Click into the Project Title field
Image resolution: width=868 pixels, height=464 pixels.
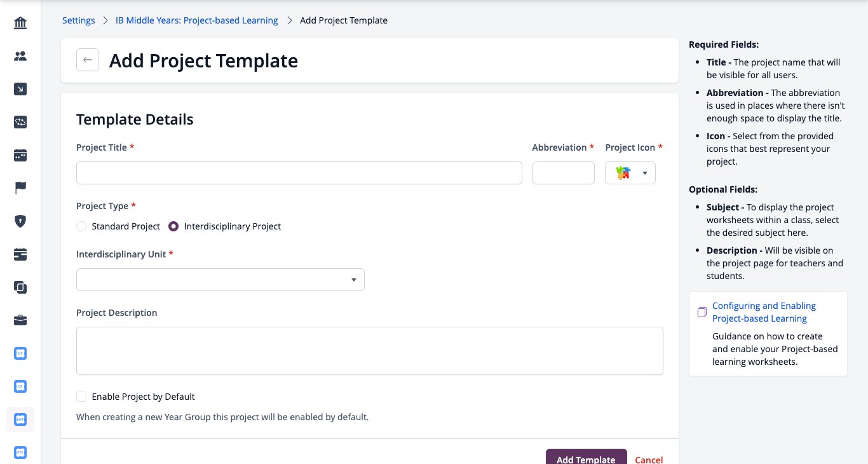click(x=299, y=173)
